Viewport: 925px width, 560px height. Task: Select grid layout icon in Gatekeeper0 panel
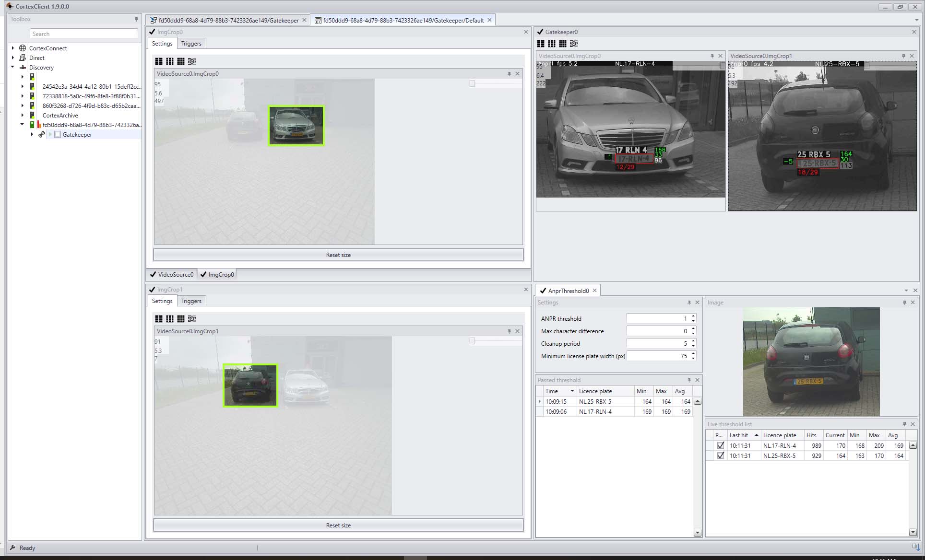pyautogui.click(x=563, y=44)
